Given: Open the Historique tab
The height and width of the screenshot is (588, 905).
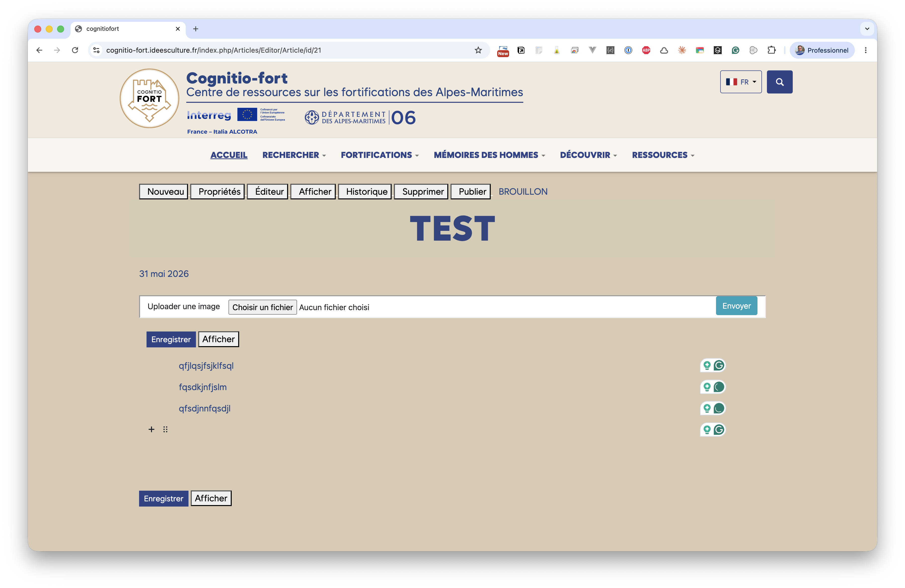Looking at the screenshot, I should tap(365, 191).
